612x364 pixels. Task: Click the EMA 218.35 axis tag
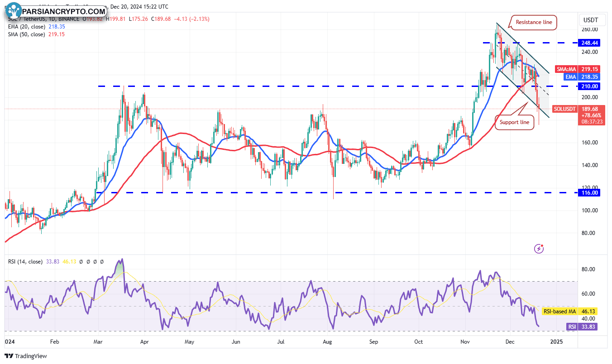[x=583, y=77]
